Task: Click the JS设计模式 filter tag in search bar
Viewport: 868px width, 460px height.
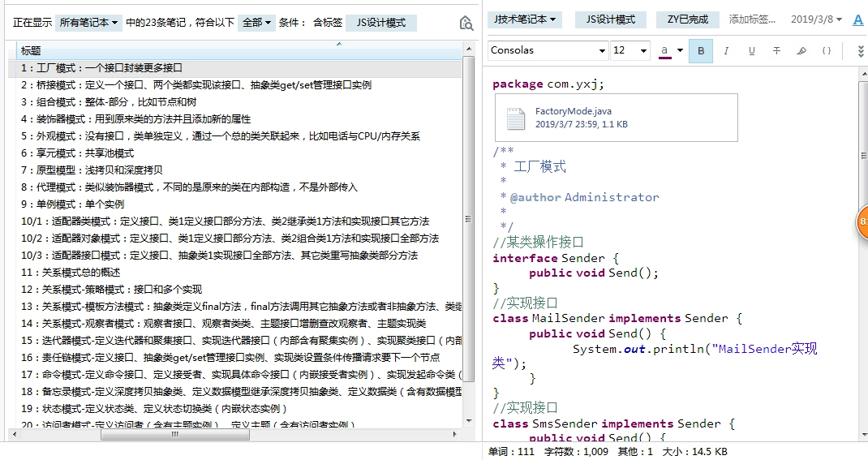Action: coord(380,23)
